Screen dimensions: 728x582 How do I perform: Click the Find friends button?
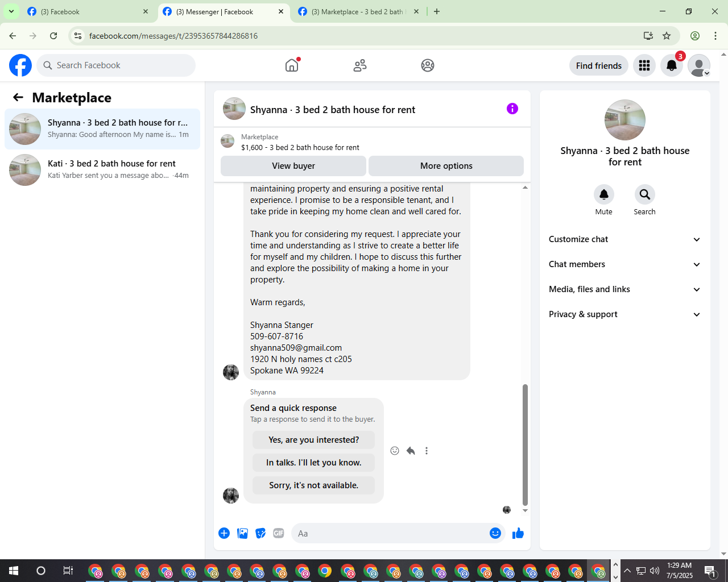(599, 65)
